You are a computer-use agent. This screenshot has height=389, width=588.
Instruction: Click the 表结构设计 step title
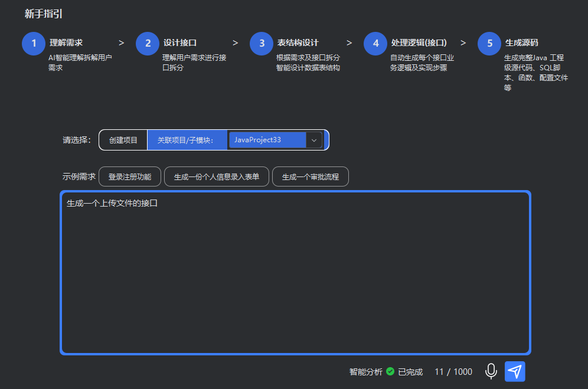click(x=298, y=43)
